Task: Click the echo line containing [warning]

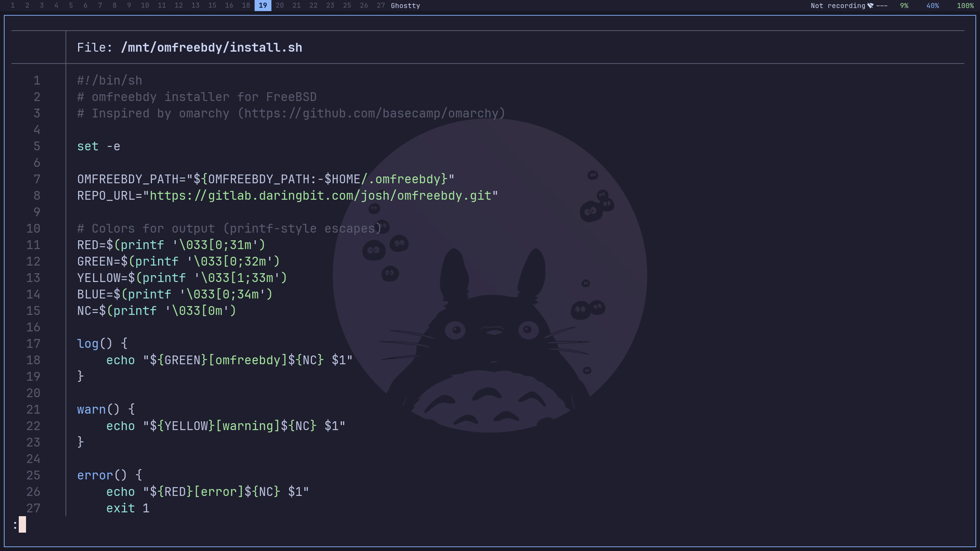Action: (x=226, y=426)
